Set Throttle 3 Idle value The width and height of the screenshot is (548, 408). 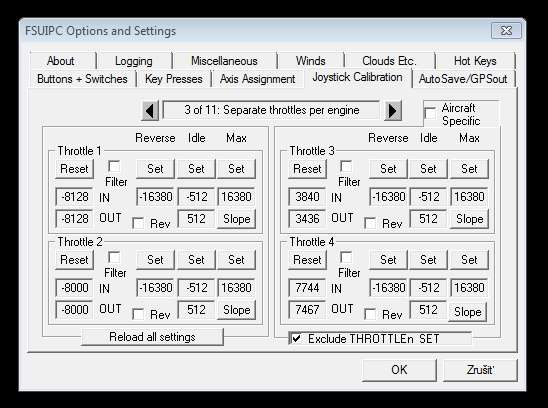(x=428, y=169)
